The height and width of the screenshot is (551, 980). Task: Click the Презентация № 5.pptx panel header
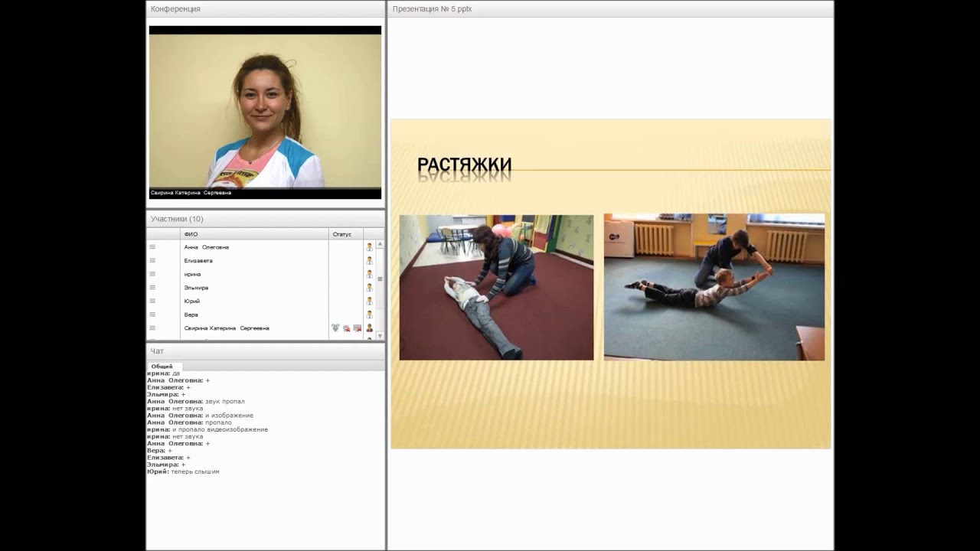[611, 9]
